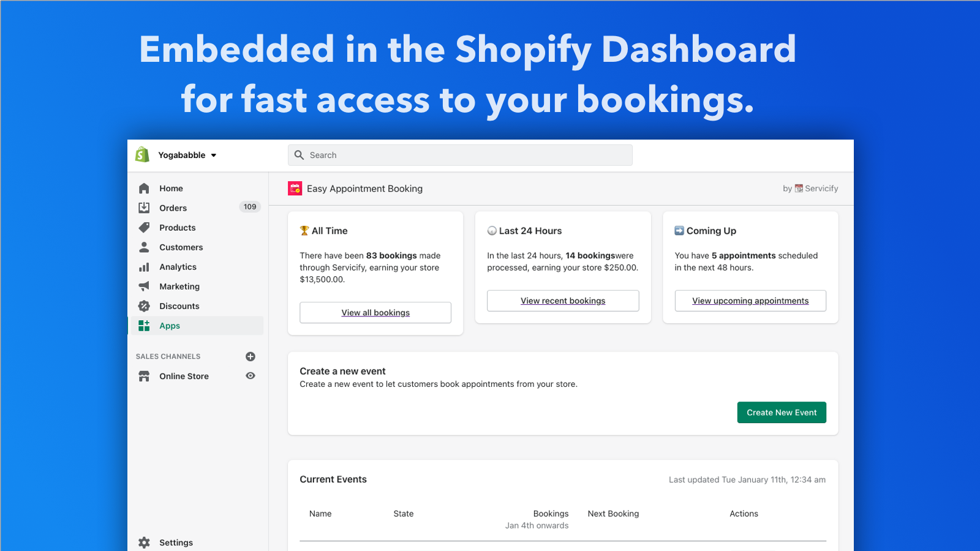Click View recent bookings button
980x551 pixels.
pos(563,301)
